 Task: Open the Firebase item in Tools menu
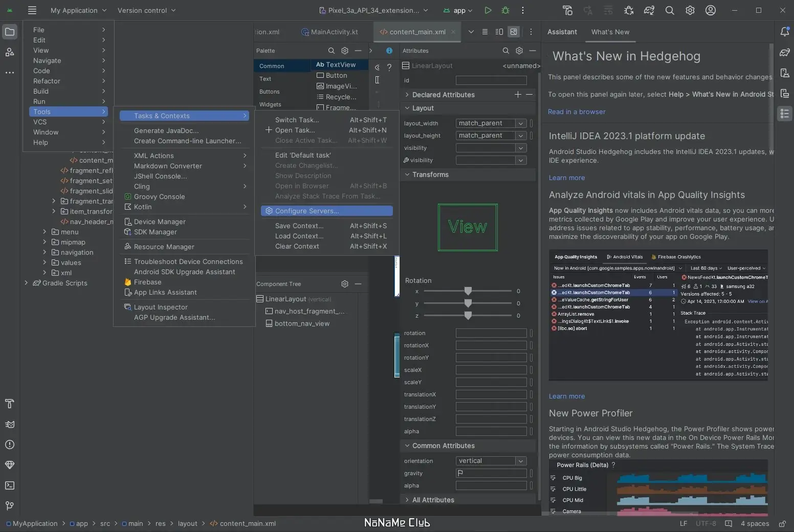(x=185, y=282)
